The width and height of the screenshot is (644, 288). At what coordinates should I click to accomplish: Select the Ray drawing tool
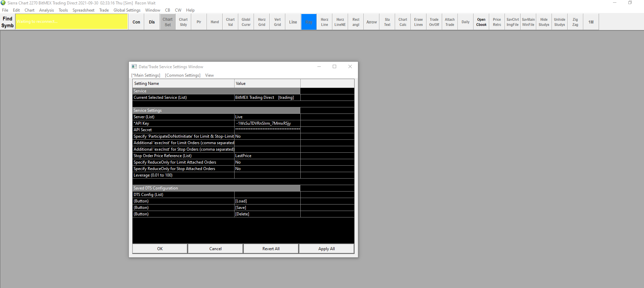[309, 22]
